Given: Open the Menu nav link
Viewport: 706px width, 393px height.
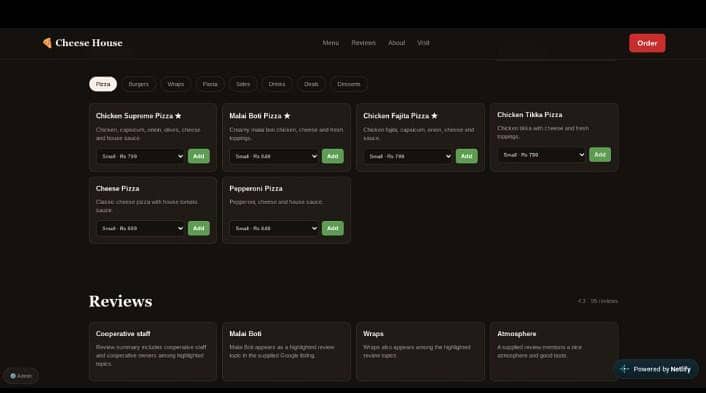Looking at the screenshot, I should pyautogui.click(x=330, y=43).
